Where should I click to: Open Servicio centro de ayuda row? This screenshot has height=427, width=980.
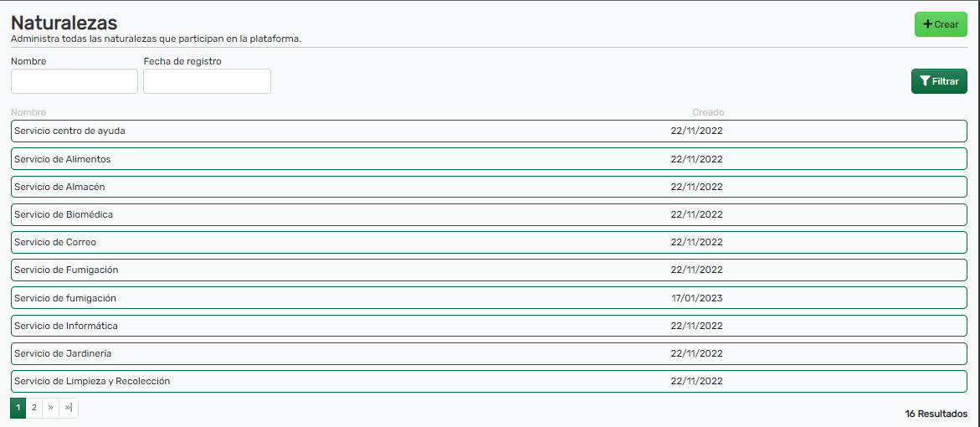point(70,131)
